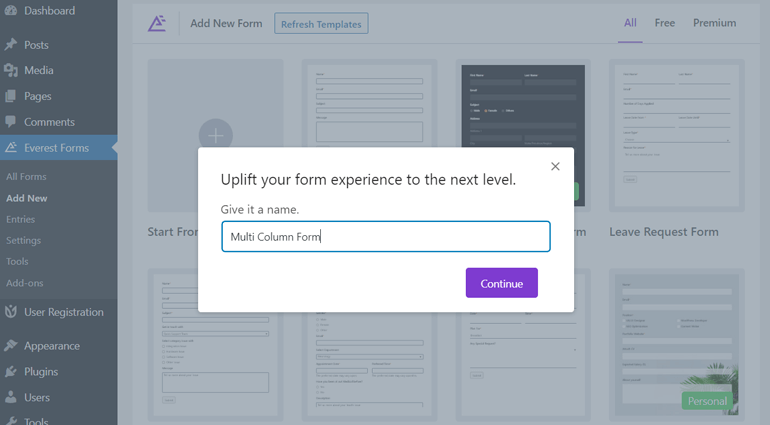Click the Media icon in sidebar
The image size is (770, 425).
point(11,71)
